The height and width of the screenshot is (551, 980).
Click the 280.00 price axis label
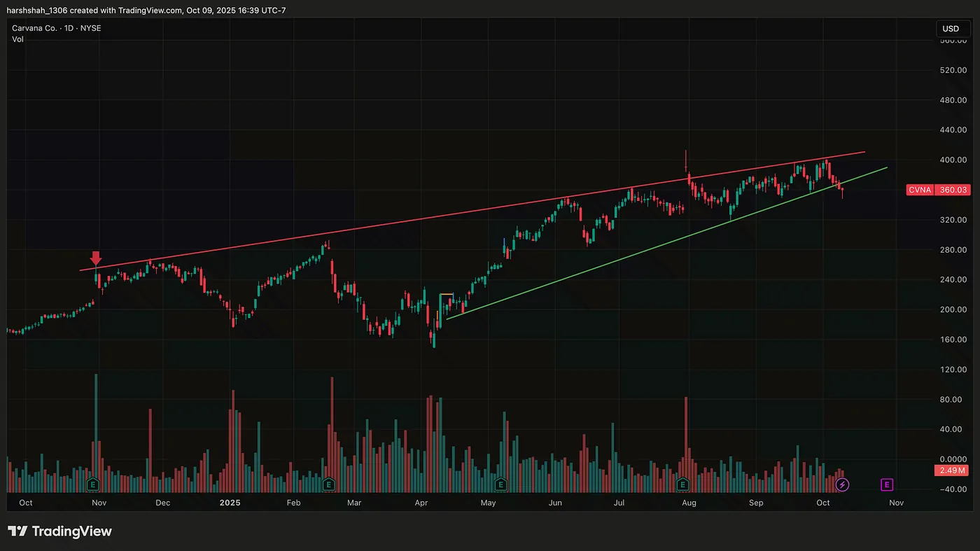click(x=953, y=250)
